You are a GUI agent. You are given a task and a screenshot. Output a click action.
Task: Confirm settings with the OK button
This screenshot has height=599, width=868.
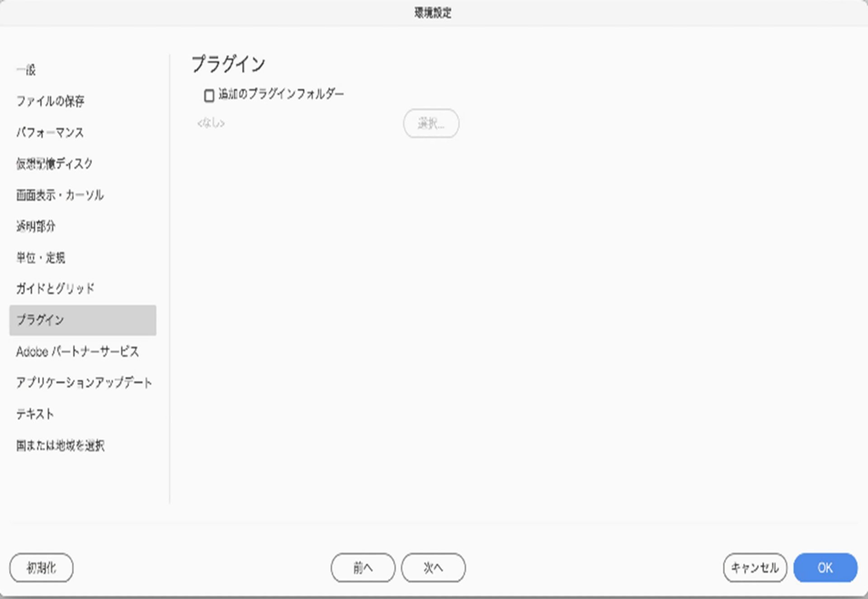[825, 567]
